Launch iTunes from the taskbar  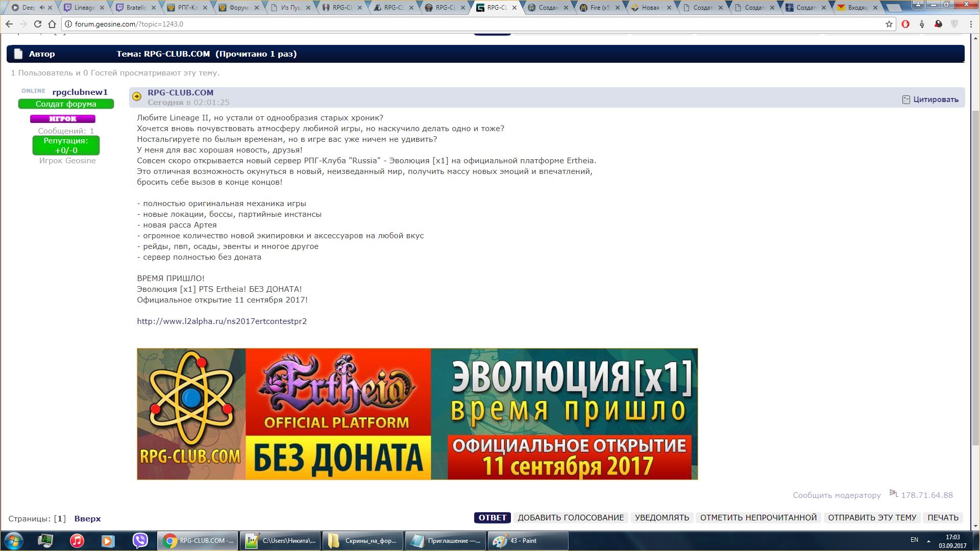77,541
